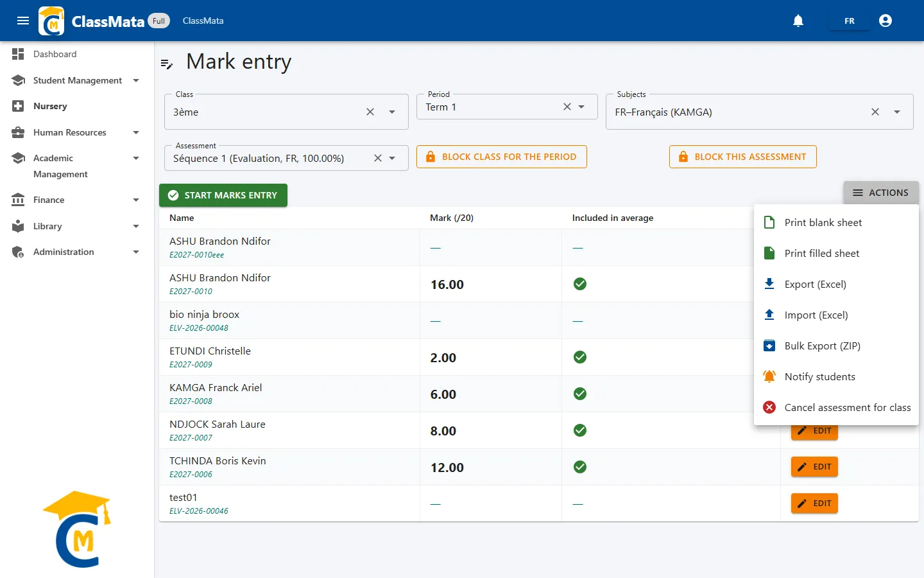
Task: Toggle included-in-average check for TCHINDA Boris Kevin
Action: point(580,467)
